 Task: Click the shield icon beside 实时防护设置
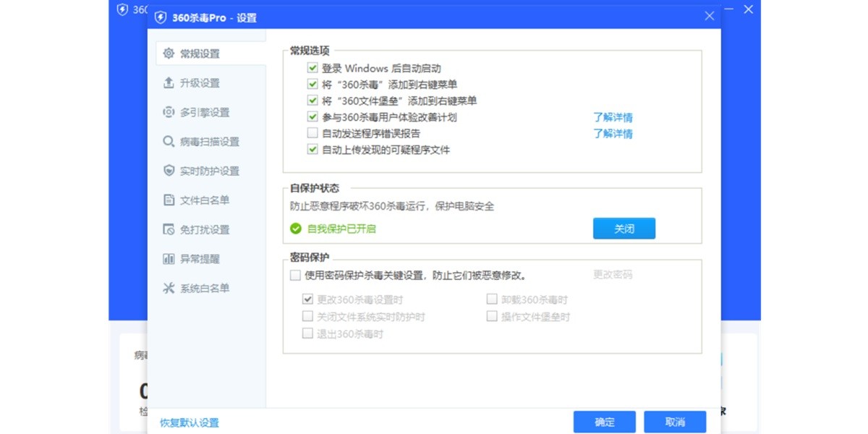tap(169, 171)
